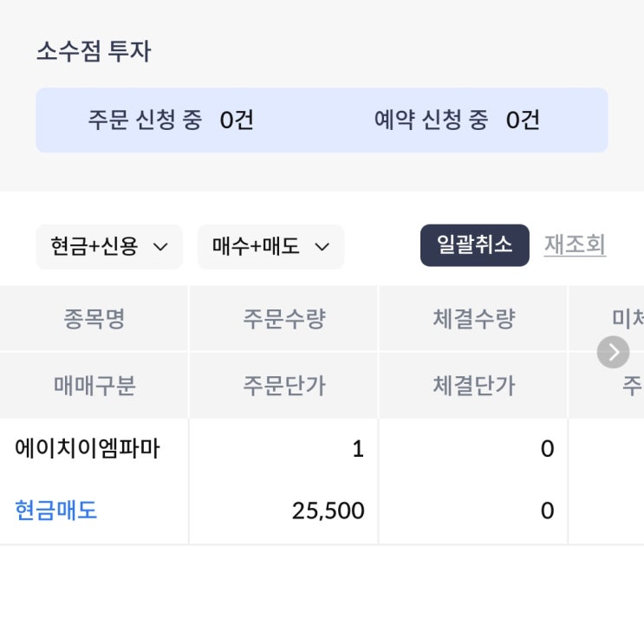Click the 종목명 column header
Screen dimensions: 644x644
[x=94, y=319]
